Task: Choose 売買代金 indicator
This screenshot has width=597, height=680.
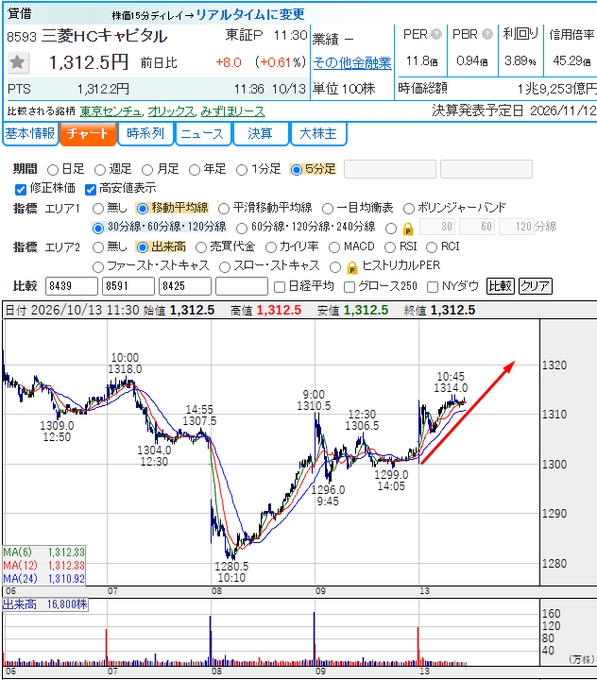Action: (x=201, y=247)
